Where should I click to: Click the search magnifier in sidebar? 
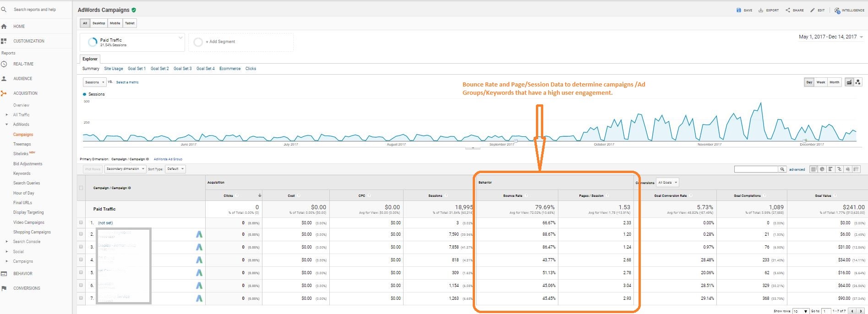click(x=4, y=9)
